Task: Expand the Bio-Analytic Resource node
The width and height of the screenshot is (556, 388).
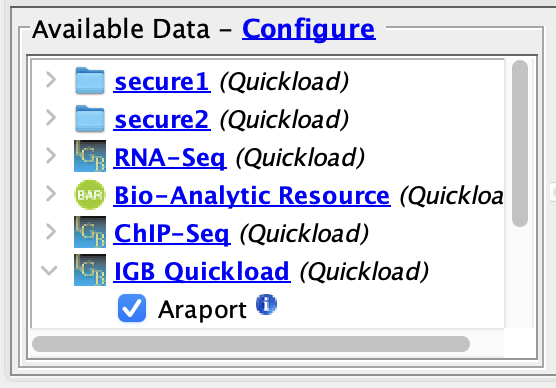Action: tap(51, 194)
